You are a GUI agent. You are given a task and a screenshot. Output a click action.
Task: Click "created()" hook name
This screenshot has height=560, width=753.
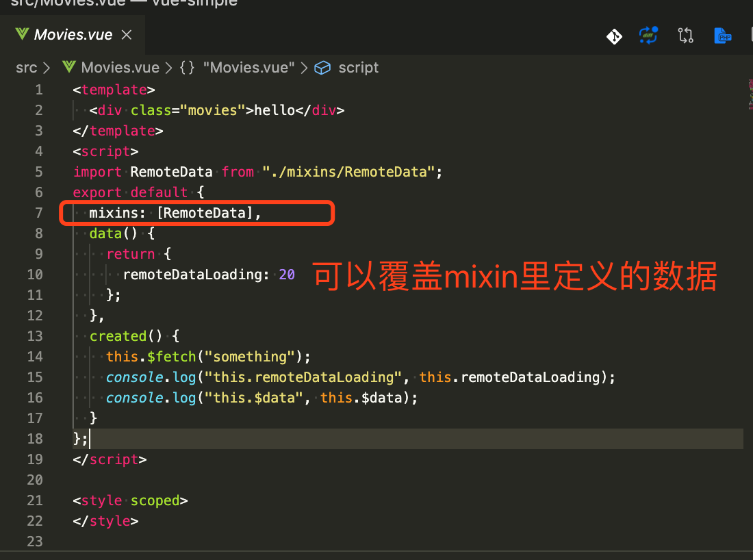126,336
